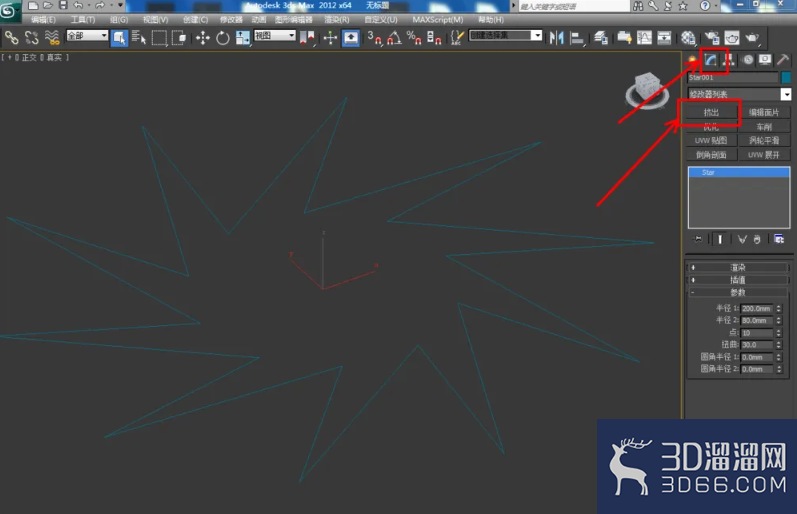Collapse the 参数 rollout

[x=738, y=292]
